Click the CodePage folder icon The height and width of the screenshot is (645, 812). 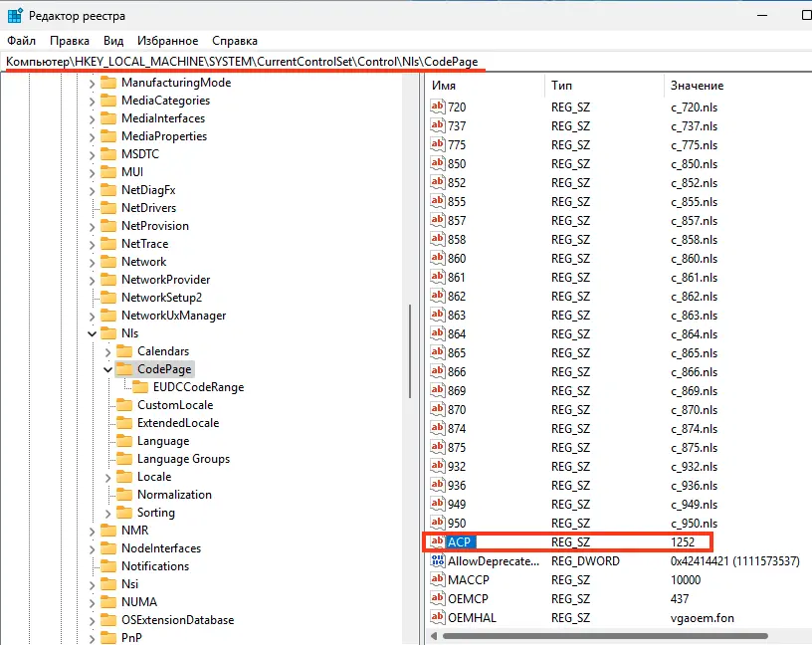pyautogui.click(x=124, y=368)
